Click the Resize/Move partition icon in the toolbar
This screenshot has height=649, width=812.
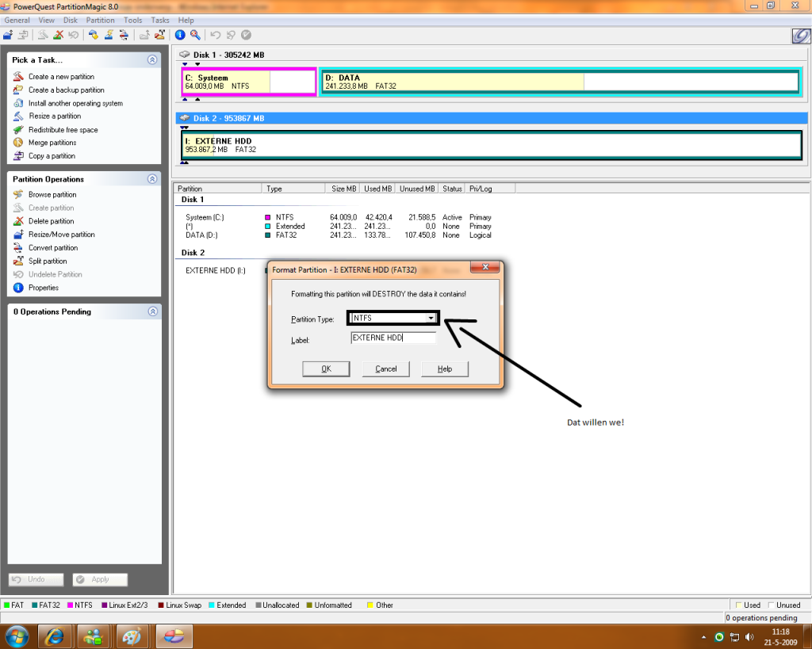[x=8, y=35]
